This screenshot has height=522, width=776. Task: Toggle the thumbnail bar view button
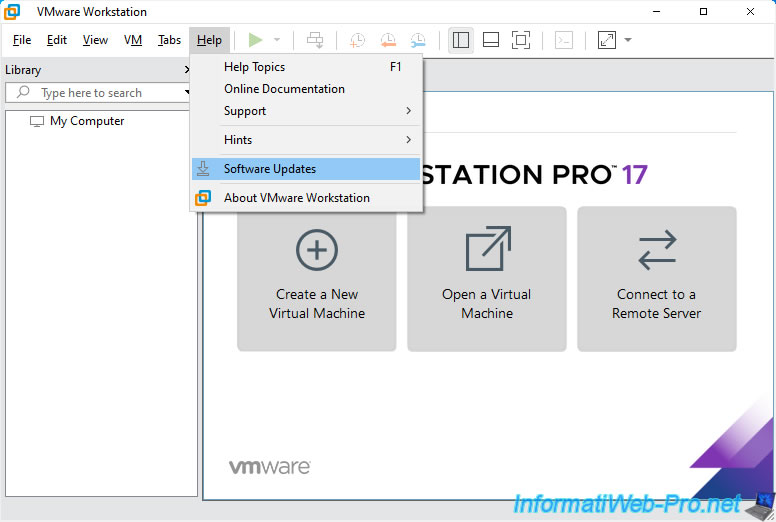click(x=491, y=40)
